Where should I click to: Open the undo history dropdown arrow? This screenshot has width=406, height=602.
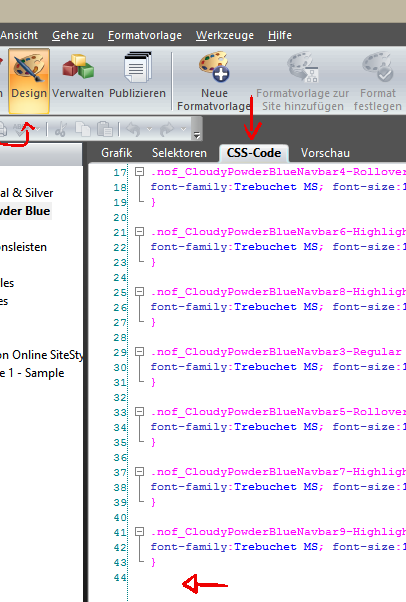(x=149, y=129)
